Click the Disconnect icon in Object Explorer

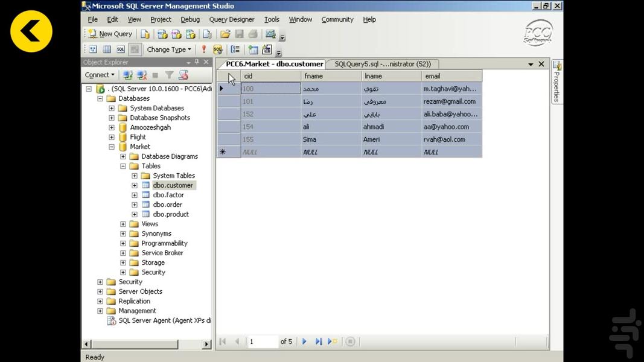point(142,75)
